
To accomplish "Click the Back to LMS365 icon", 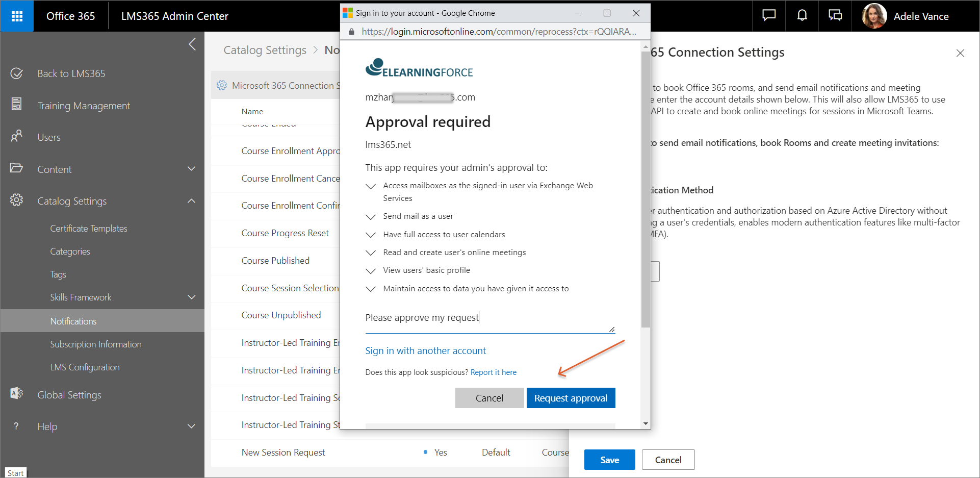I will click(x=17, y=73).
